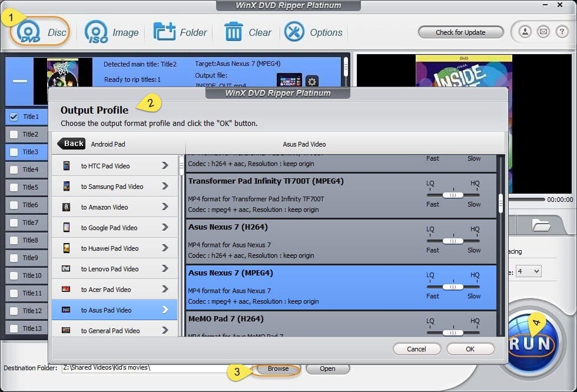Click the General Pad Video icon

[66, 331]
